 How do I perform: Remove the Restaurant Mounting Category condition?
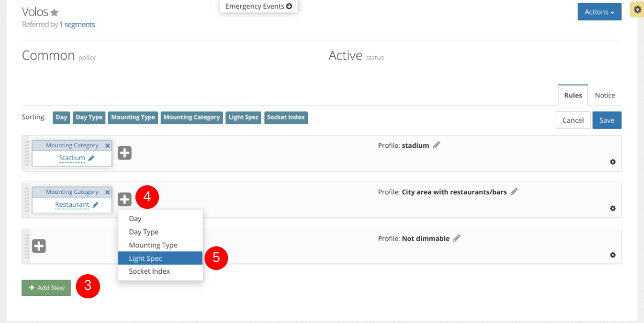point(108,192)
